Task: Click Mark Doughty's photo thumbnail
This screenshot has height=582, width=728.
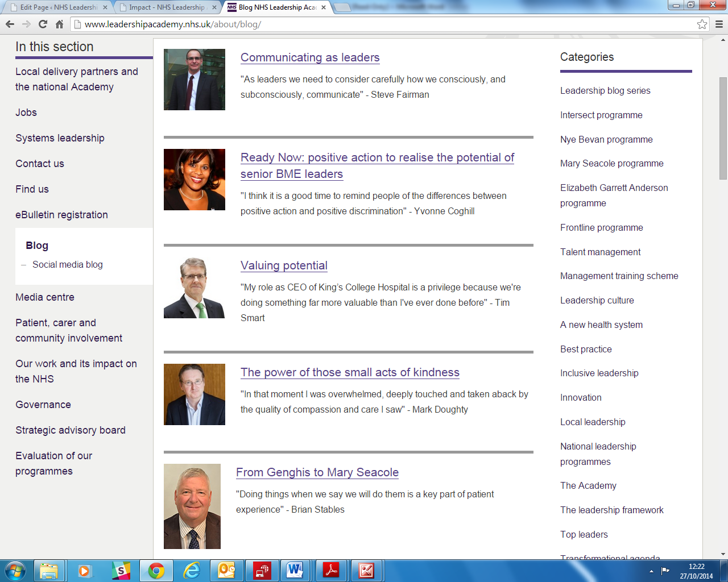Action: point(195,394)
